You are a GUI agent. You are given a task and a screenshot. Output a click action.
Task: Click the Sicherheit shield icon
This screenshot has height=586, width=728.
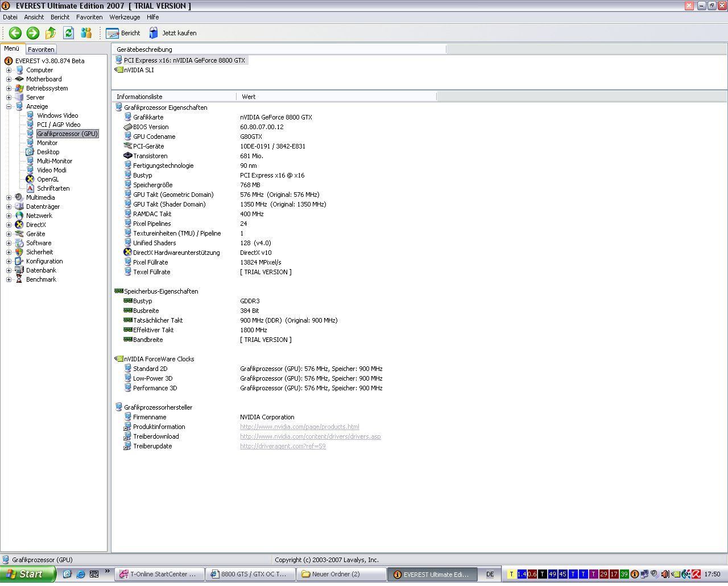19,252
